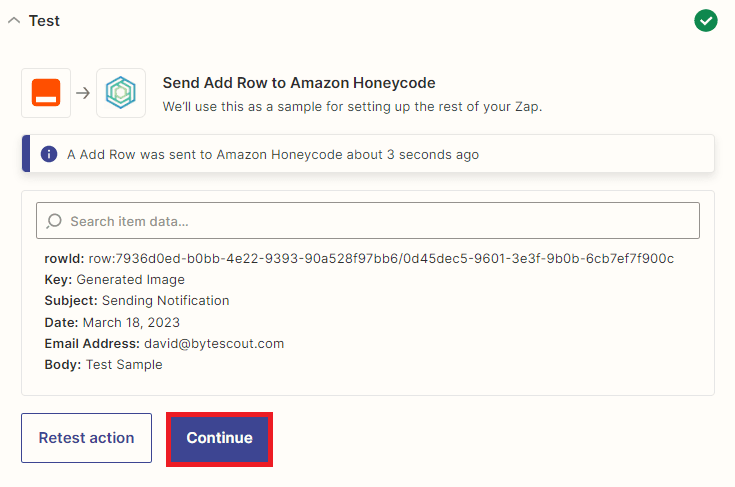This screenshot has height=487, width=735.
Task: Select the Body: Test Sample row
Action: pos(103,364)
